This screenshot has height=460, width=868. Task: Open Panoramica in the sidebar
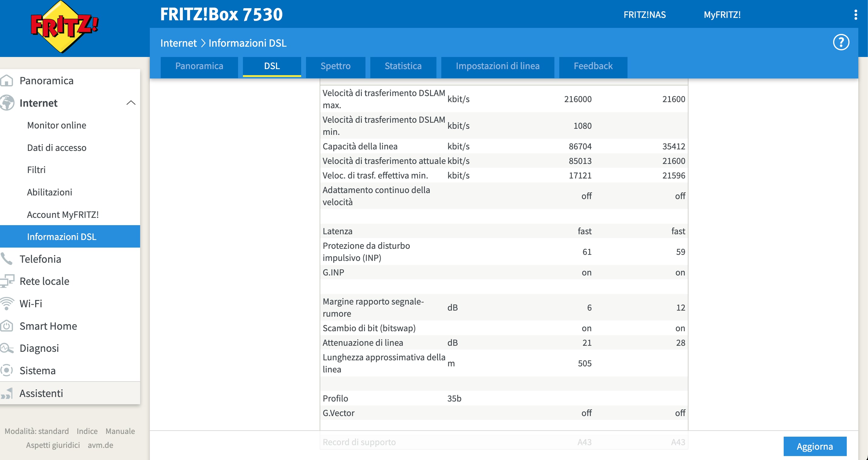tap(46, 81)
